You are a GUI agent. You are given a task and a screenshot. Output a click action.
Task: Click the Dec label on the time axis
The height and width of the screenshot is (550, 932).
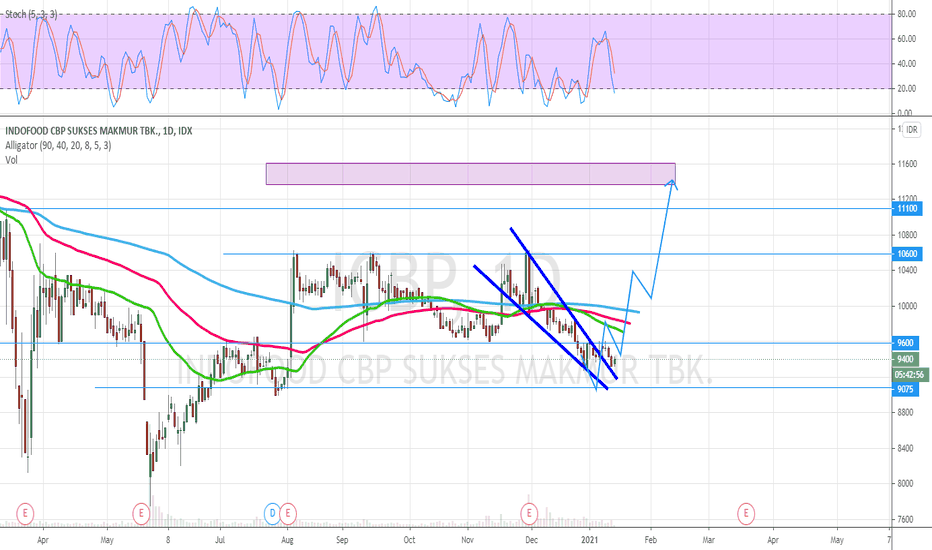click(x=531, y=540)
